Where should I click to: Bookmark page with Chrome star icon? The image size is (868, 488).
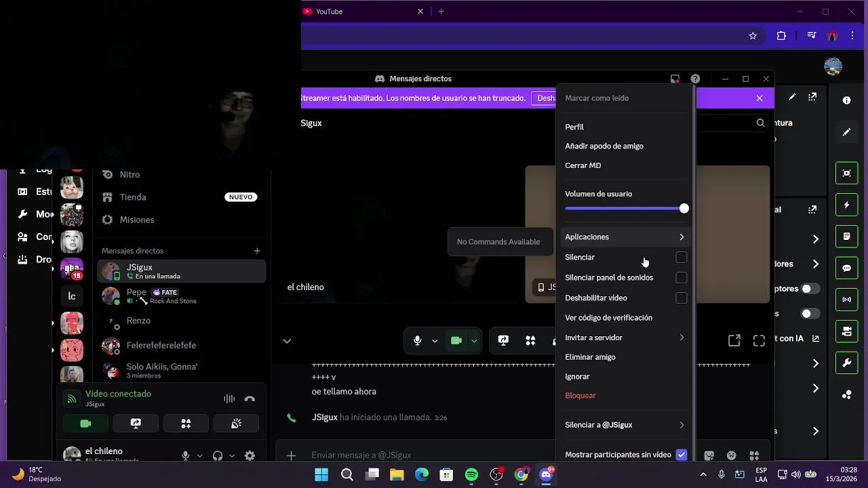click(753, 36)
